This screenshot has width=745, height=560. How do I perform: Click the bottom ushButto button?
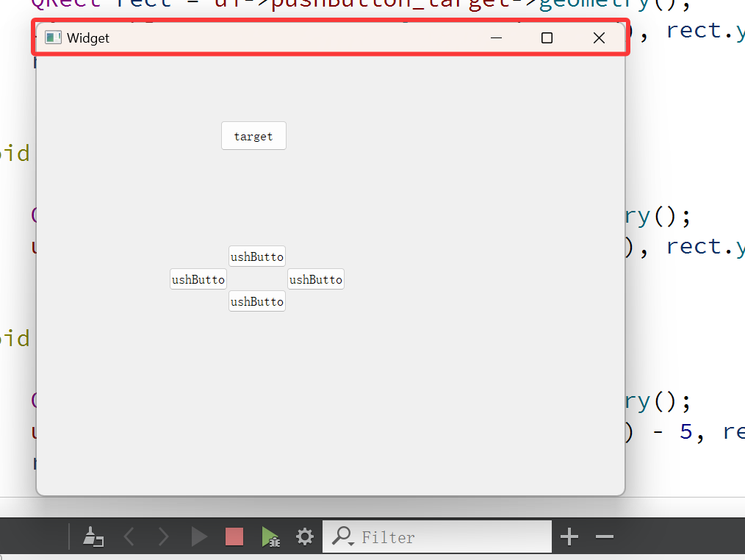[x=257, y=301]
